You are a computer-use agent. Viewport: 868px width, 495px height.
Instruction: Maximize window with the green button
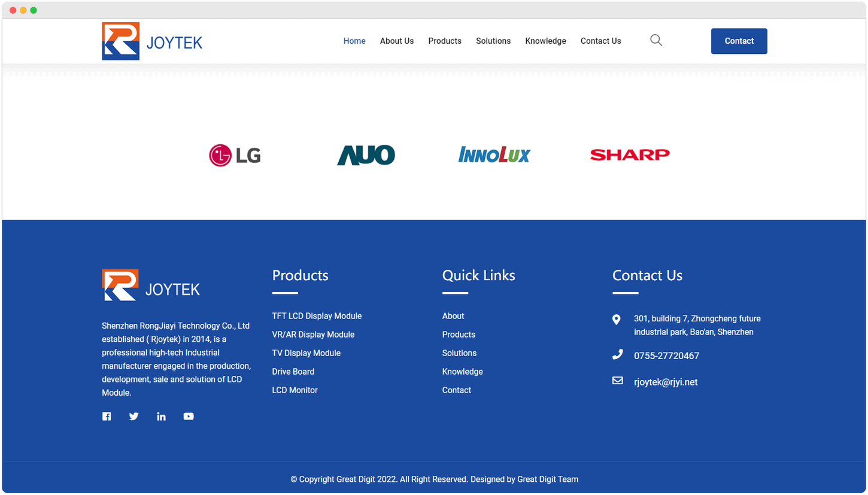[x=34, y=10]
